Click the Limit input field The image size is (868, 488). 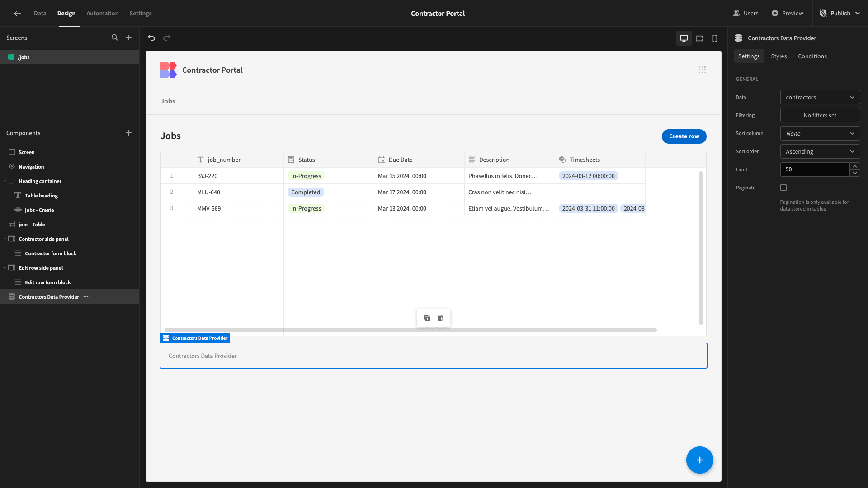point(815,169)
